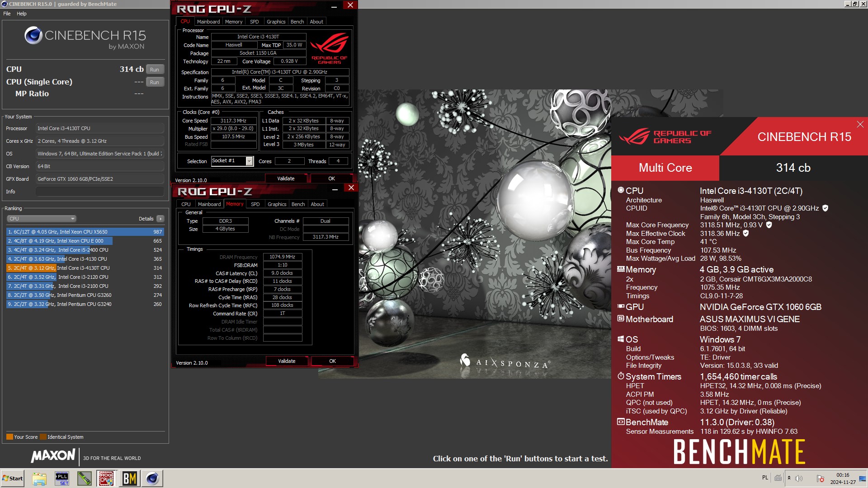Image resolution: width=868 pixels, height=488 pixels.
Task: Switch to Cinebench on the taskbar
Action: [x=152, y=479]
